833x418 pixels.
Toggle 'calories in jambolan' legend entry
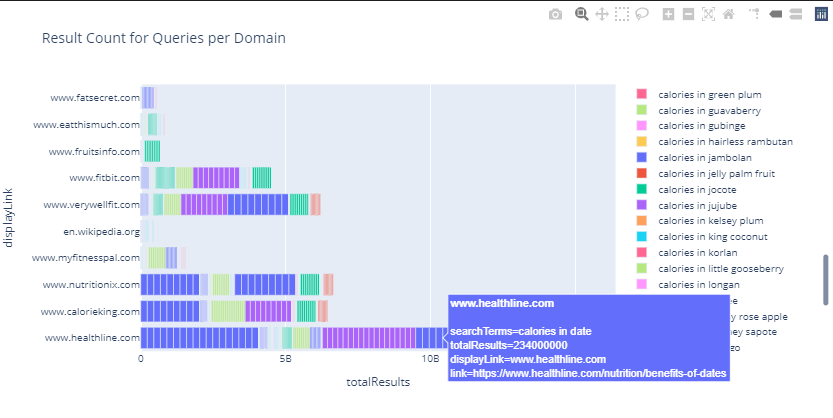point(694,158)
